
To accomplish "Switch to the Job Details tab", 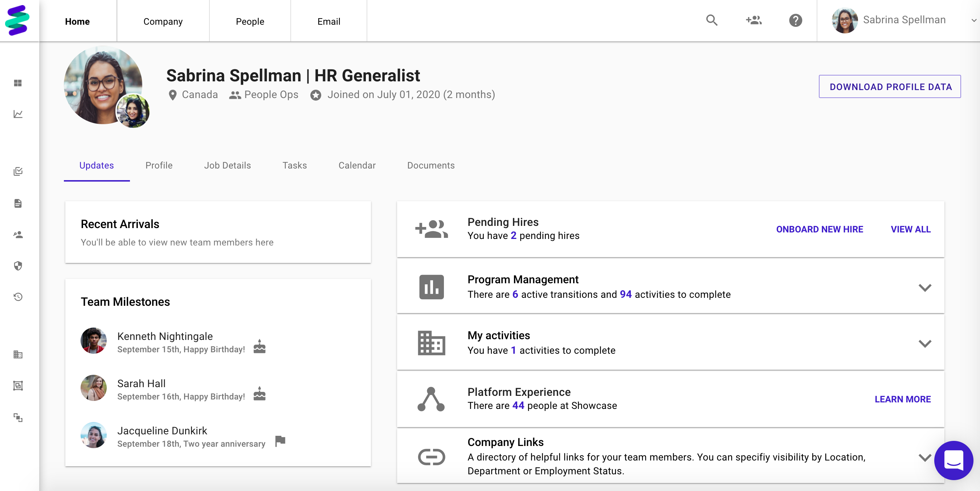I will [227, 165].
